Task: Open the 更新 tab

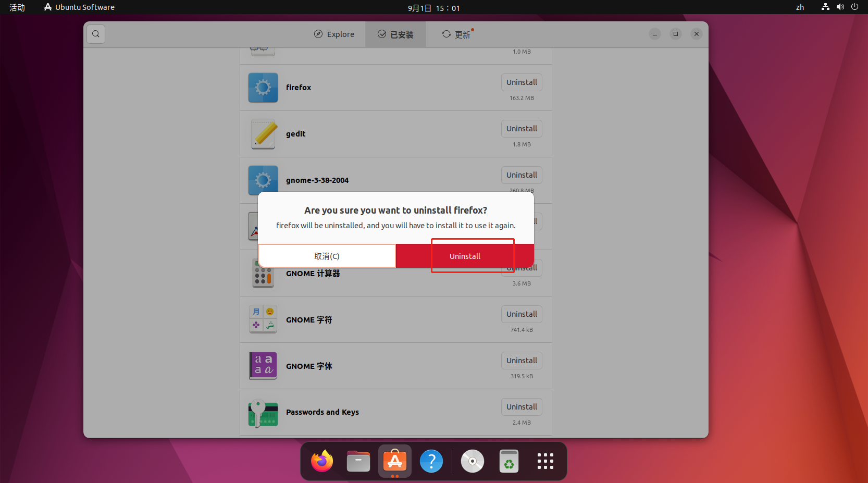Action: click(457, 34)
